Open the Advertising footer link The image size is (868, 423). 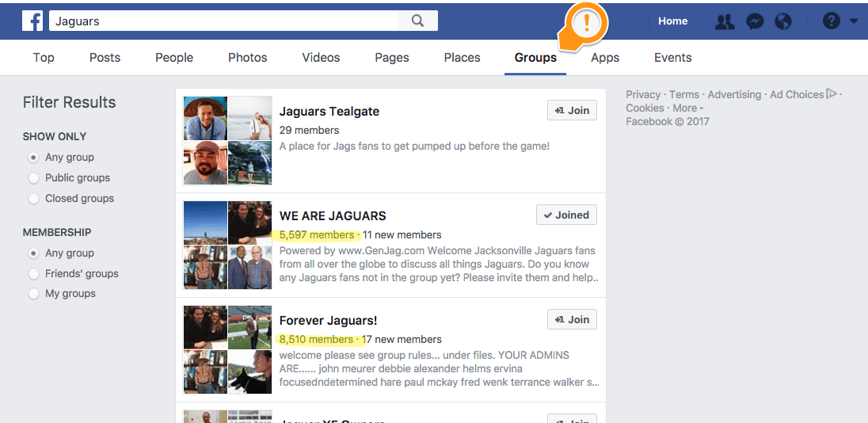tap(735, 95)
